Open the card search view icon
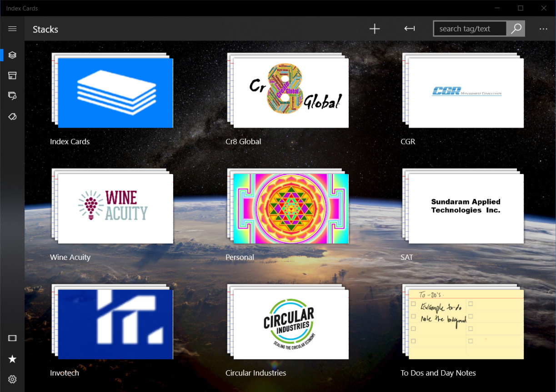The image size is (556, 392). 12,96
